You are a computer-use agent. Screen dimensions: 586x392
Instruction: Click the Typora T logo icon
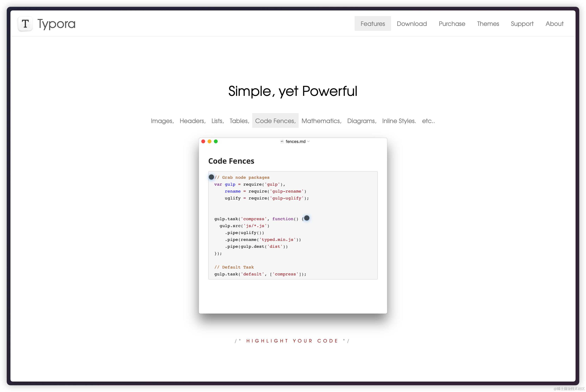coord(25,24)
